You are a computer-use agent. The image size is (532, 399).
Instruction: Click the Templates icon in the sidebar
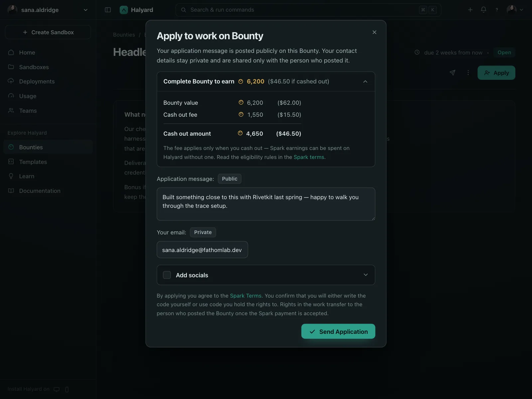click(11, 162)
